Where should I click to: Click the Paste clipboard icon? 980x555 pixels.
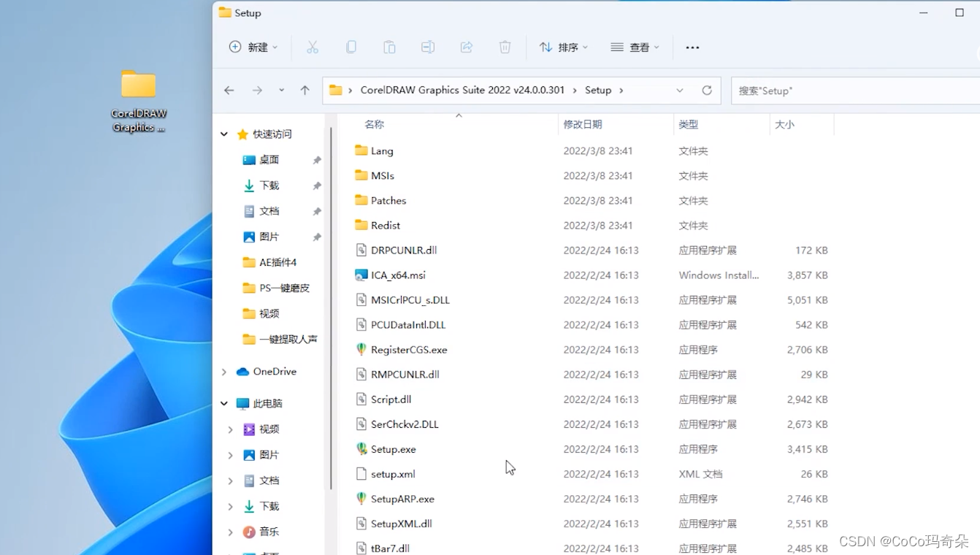[389, 47]
